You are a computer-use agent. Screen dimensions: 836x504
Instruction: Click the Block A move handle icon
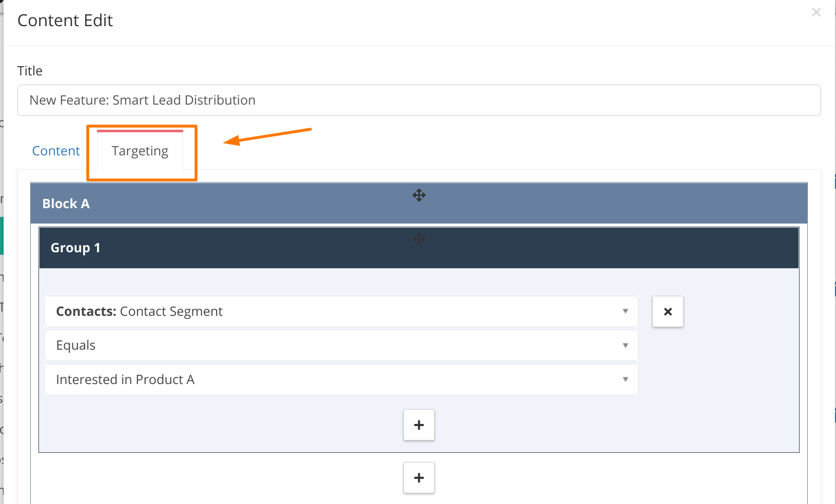pos(419,195)
